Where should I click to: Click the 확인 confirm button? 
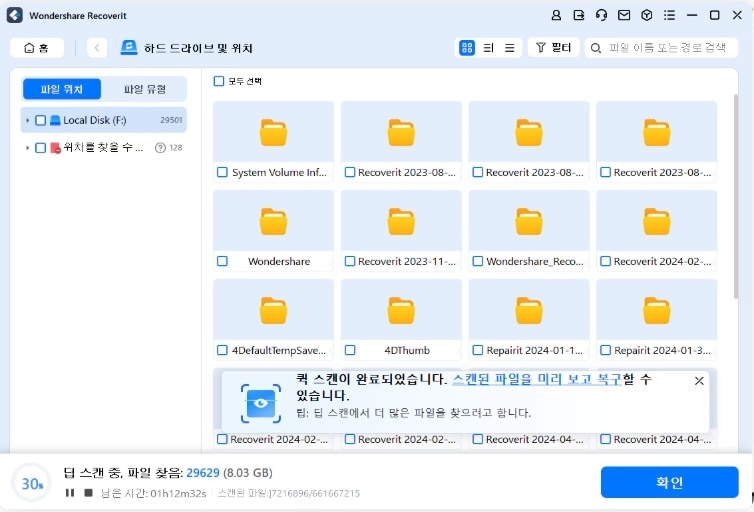[x=669, y=482]
